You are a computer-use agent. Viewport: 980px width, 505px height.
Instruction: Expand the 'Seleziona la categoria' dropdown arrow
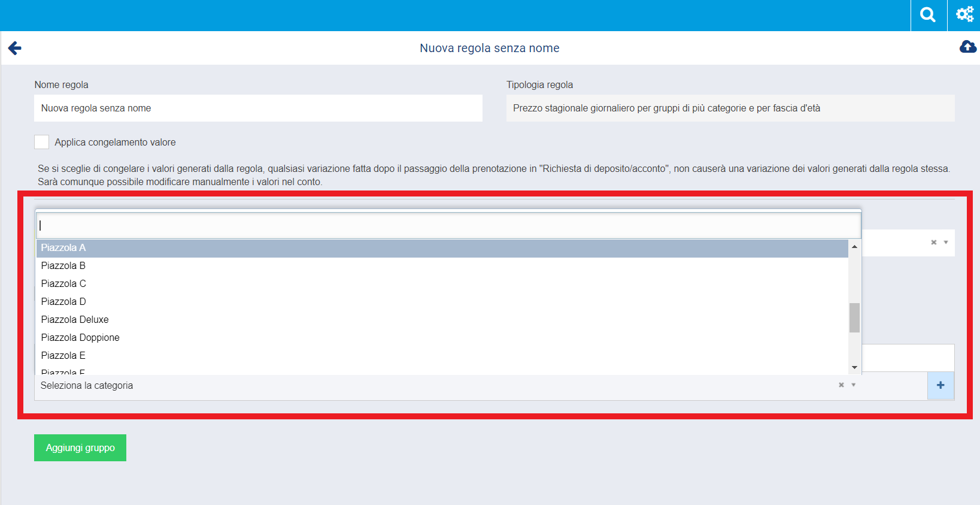[854, 385]
